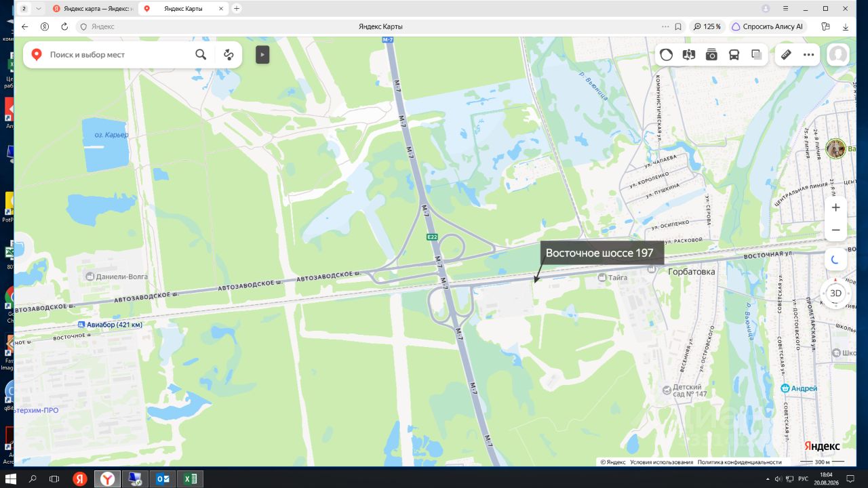Select the Даниели-Волга place marker

(x=115, y=277)
